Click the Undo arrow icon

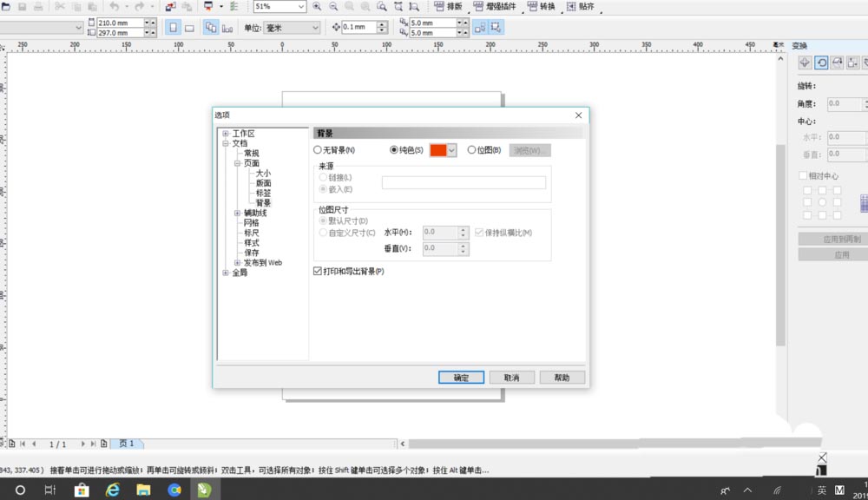[115, 6]
